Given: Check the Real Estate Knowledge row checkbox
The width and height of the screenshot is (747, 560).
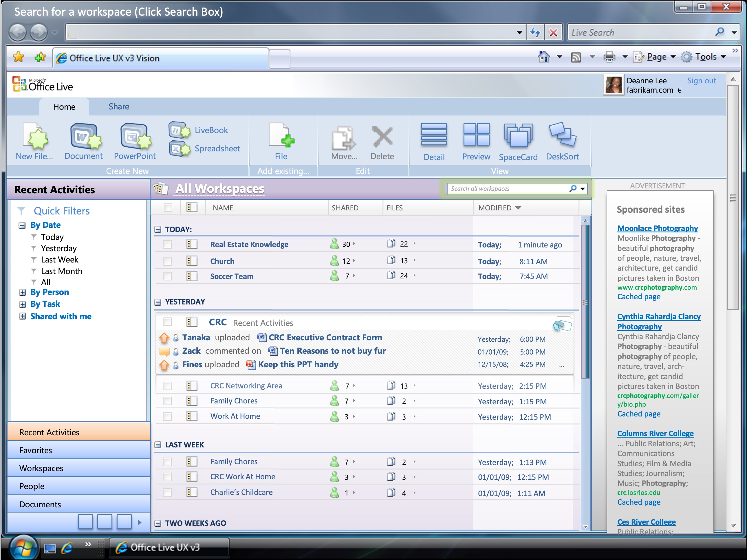Looking at the screenshot, I should (167, 244).
